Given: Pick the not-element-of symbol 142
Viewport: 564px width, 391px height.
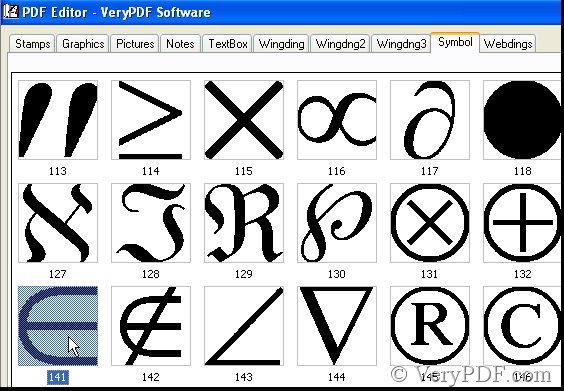Looking at the screenshot, I should 151,326.
